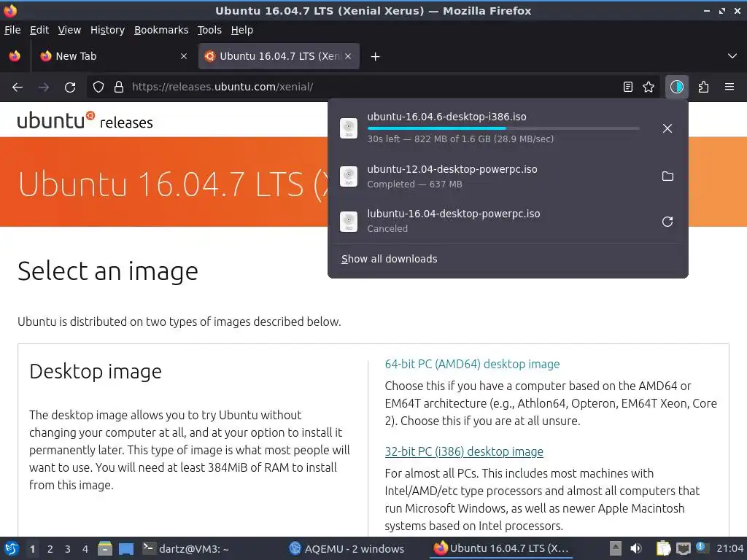Click the forward navigation arrow
Image resolution: width=747 pixels, height=560 pixels.
44,87
